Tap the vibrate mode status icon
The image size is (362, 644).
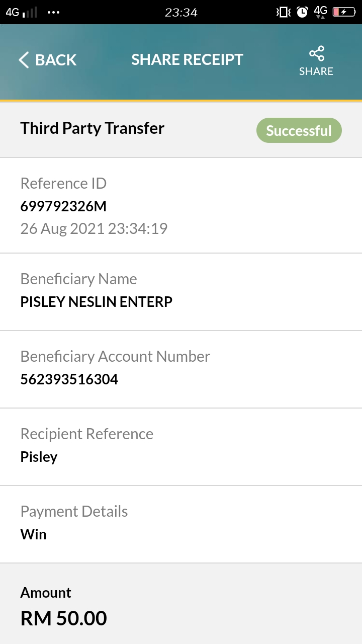284,12
